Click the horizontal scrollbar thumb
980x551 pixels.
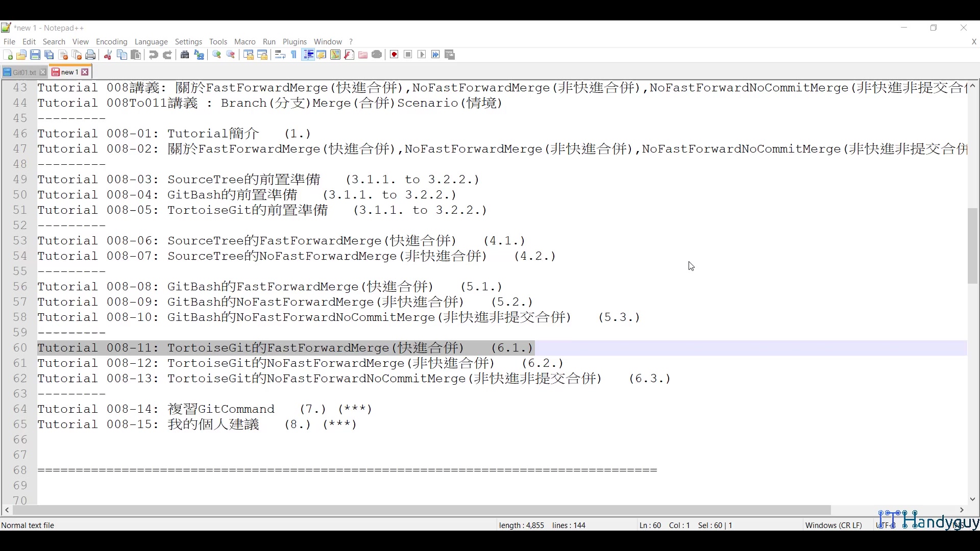click(422, 510)
